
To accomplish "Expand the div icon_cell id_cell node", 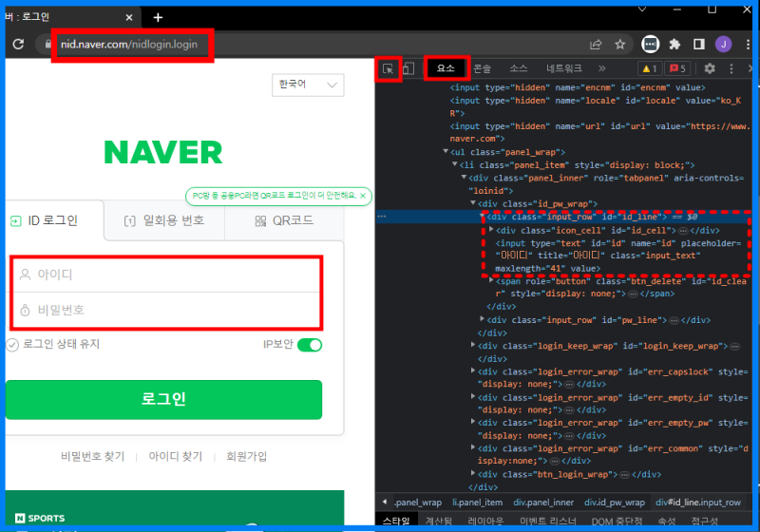I will pos(491,229).
